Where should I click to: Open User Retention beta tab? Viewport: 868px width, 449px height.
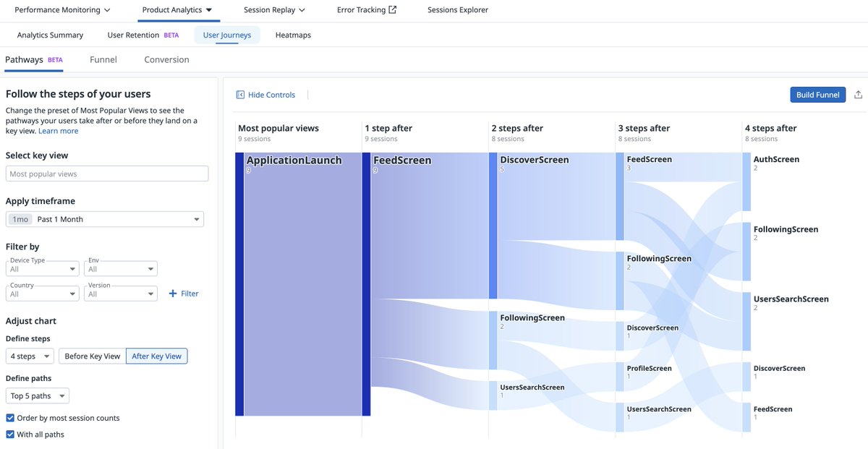tap(142, 35)
